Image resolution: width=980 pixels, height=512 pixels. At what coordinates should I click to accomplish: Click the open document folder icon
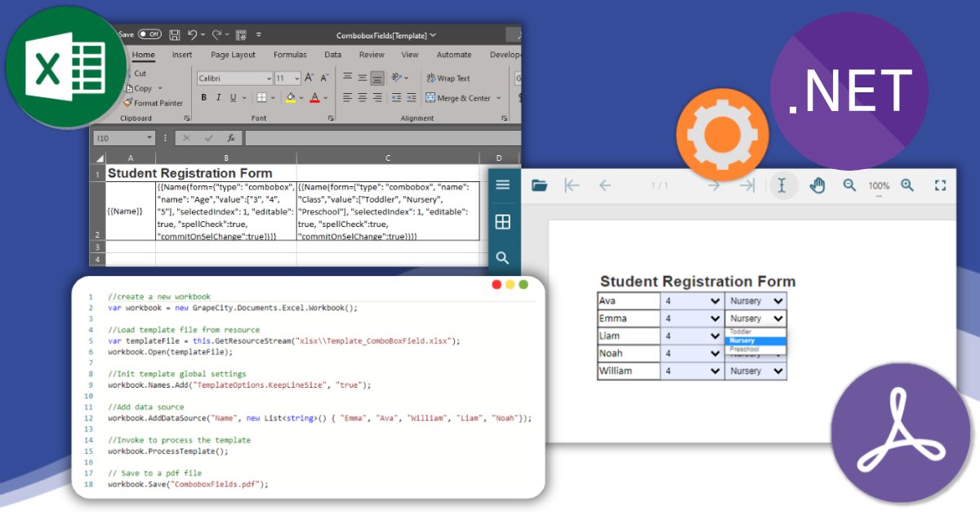point(539,185)
